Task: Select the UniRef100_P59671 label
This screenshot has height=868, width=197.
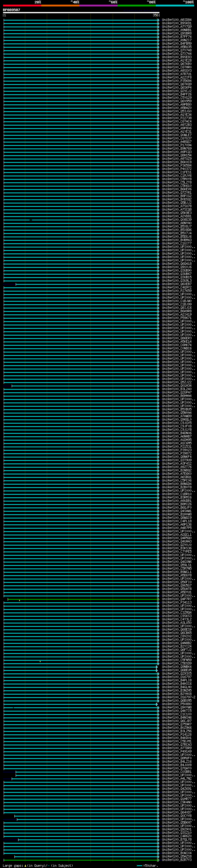Action: click(176, 318)
